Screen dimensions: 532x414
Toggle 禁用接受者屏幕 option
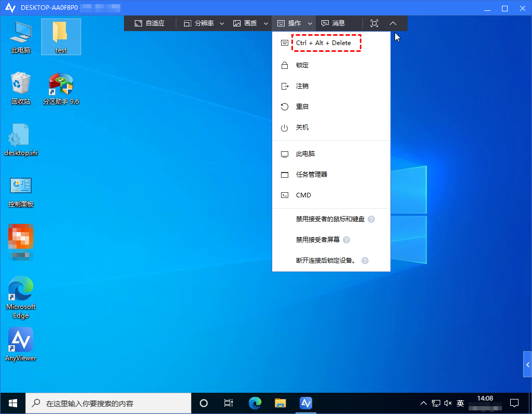317,240
